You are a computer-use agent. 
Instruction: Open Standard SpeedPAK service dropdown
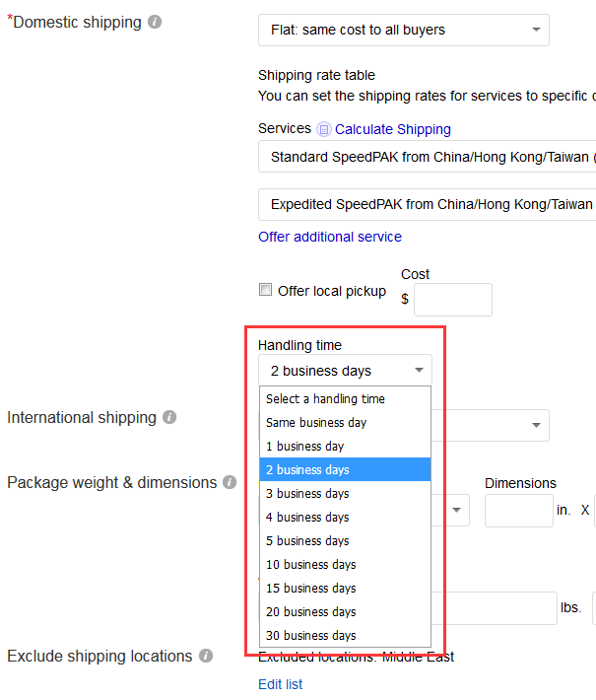pyautogui.click(x=429, y=157)
